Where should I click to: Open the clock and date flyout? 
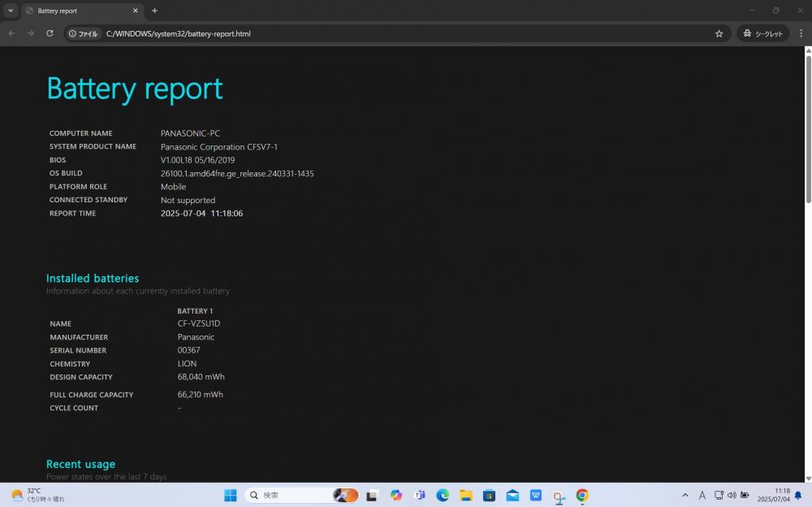(x=774, y=495)
